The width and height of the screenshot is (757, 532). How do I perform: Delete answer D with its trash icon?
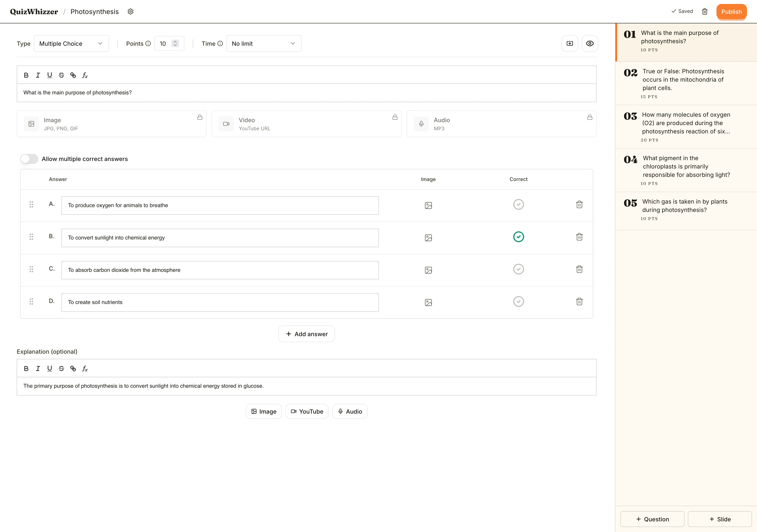tap(579, 301)
